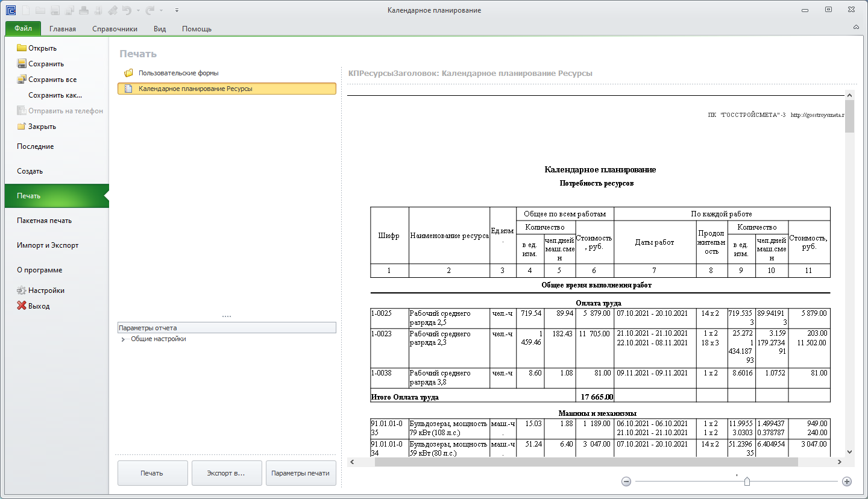Image resolution: width=868 pixels, height=499 pixels.
Task: Click the Сохранить disk icon in sidebar
Action: pos(22,64)
